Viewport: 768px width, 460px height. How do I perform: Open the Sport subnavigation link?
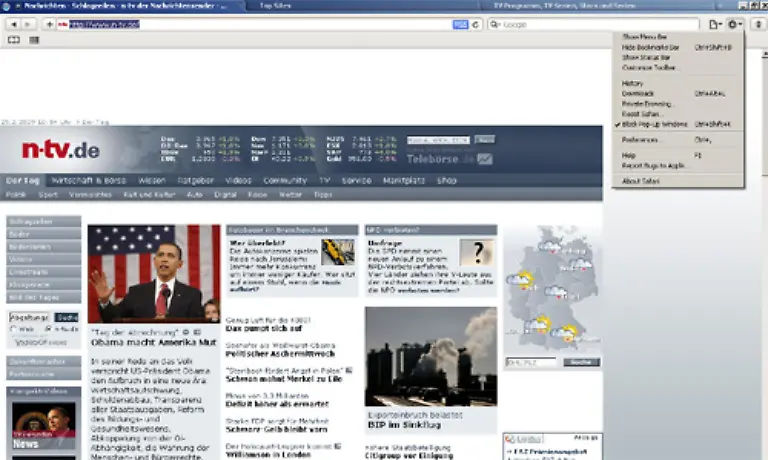(x=48, y=195)
